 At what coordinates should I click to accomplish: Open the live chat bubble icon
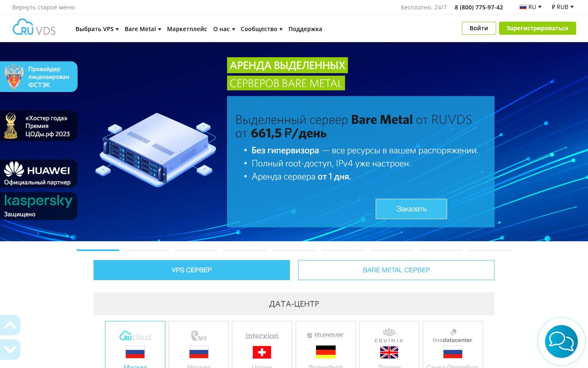coord(561,341)
